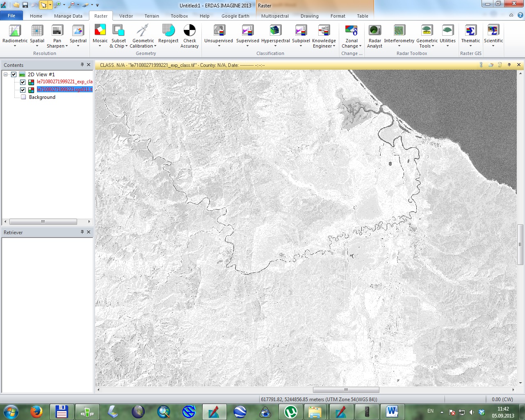
Task: Click the map horizontal scrollbar thumb
Action: [346, 390]
